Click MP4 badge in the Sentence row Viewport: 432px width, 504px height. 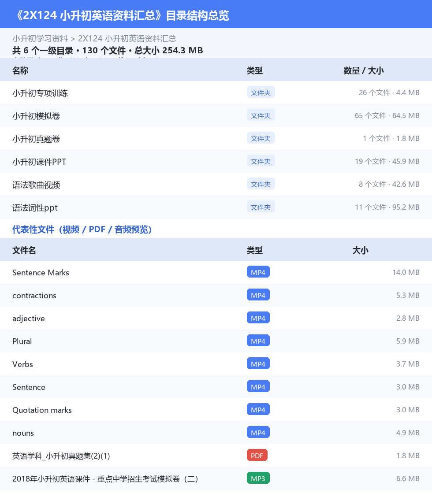coord(258,387)
